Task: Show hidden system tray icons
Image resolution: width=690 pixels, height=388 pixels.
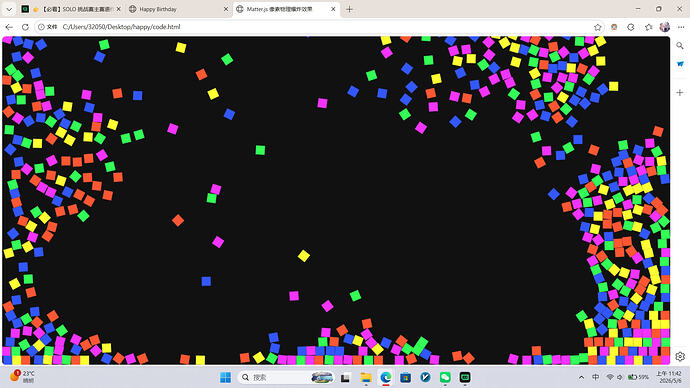Action: pos(581,377)
